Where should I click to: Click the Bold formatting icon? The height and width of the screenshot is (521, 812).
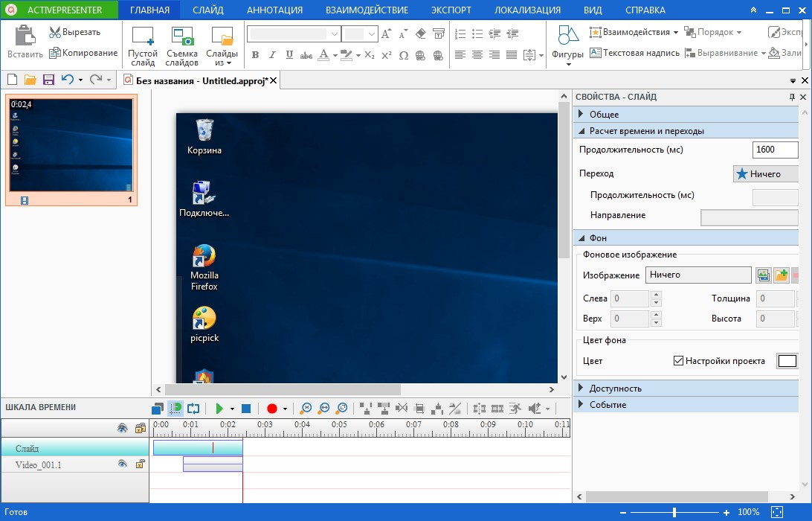click(x=255, y=55)
